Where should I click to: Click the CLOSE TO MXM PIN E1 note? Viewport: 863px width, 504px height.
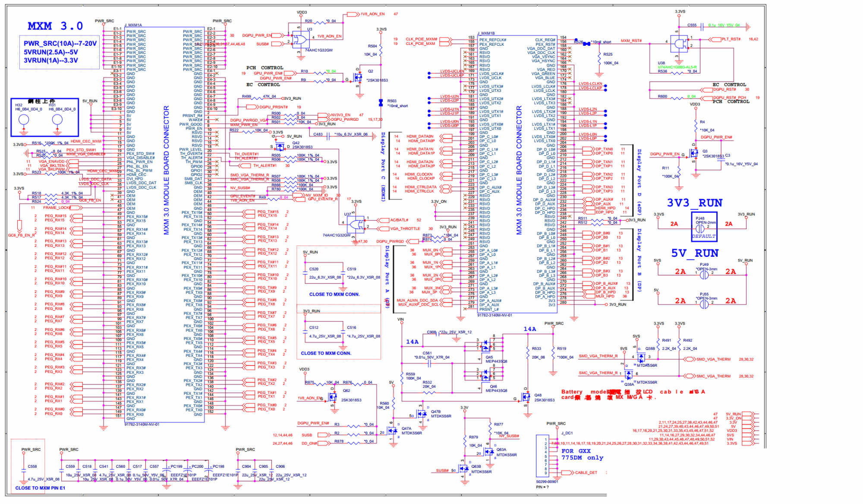[x=40, y=488]
